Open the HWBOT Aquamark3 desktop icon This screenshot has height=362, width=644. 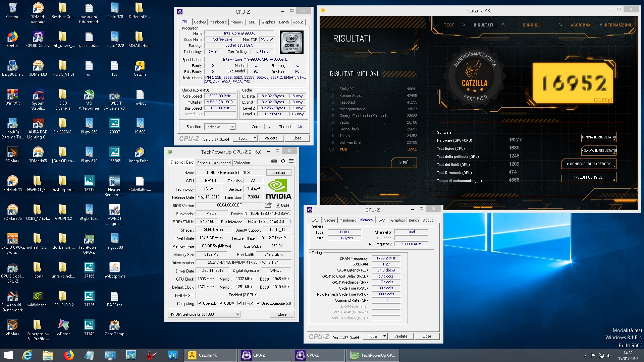point(114,100)
